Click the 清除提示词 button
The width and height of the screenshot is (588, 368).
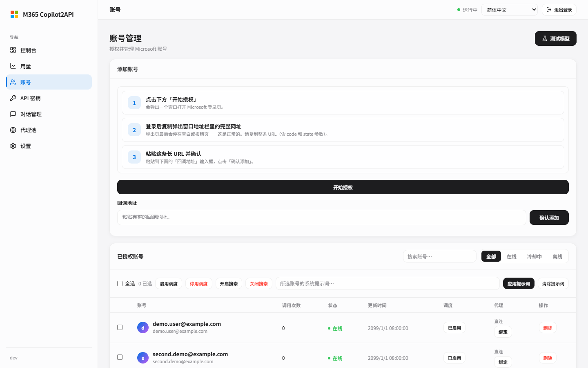click(553, 283)
